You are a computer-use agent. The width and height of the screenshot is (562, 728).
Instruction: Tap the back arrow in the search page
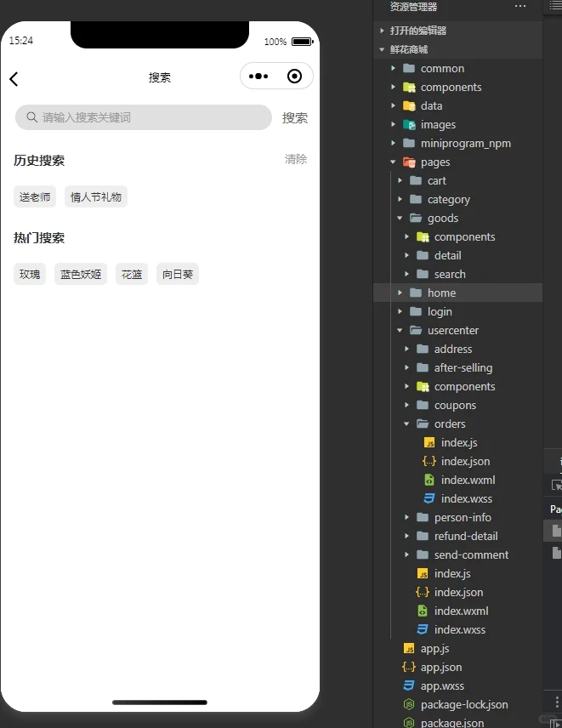[14, 79]
